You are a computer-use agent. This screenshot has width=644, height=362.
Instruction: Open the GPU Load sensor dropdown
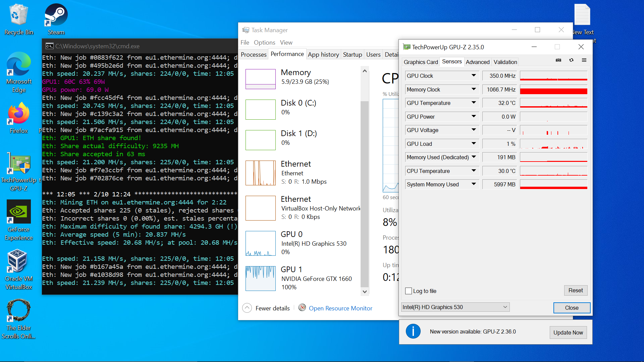(x=474, y=144)
